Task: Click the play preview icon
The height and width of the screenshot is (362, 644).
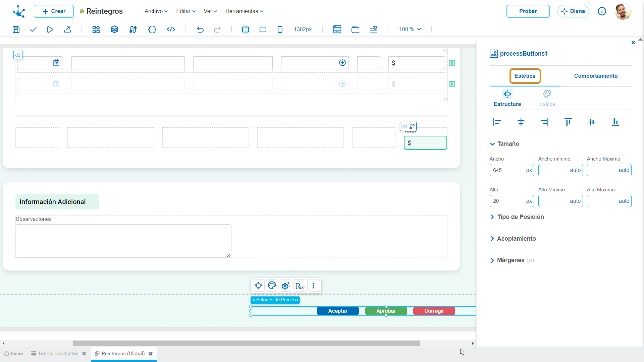Action: (x=50, y=29)
